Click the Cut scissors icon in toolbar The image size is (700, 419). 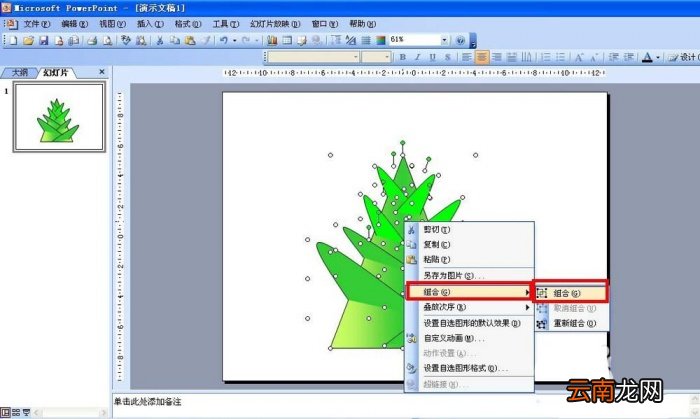[159, 41]
